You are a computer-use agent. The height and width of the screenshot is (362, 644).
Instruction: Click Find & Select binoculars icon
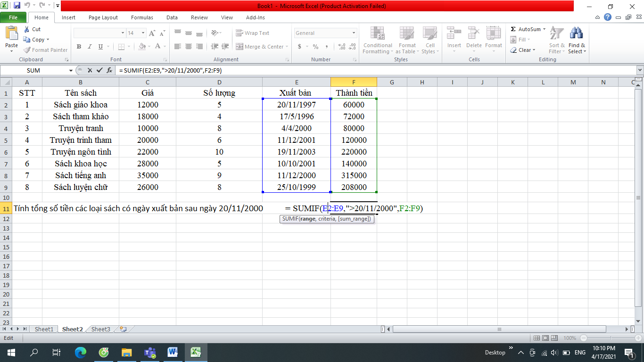[x=576, y=34]
